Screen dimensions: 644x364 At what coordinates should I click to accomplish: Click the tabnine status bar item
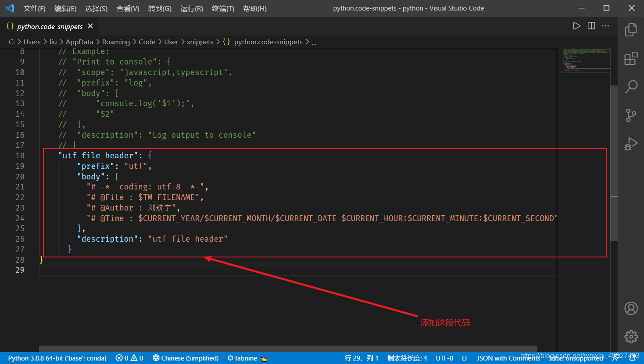[x=247, y=358]
